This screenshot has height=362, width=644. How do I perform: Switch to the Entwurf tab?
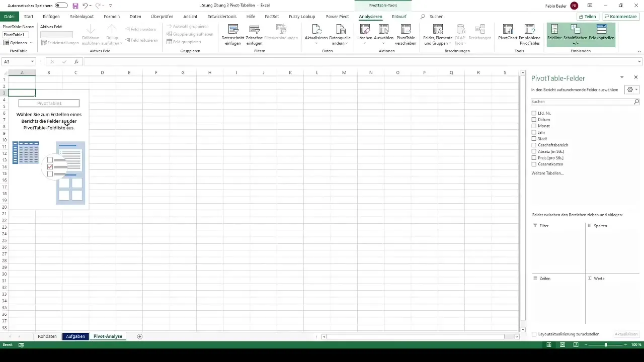click(x=399, y=17)
